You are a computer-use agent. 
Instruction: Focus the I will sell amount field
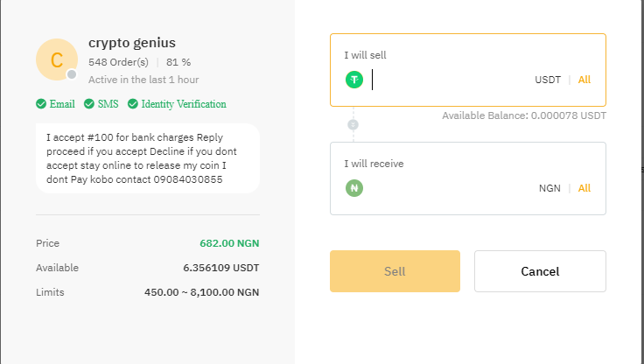(446, 80)
